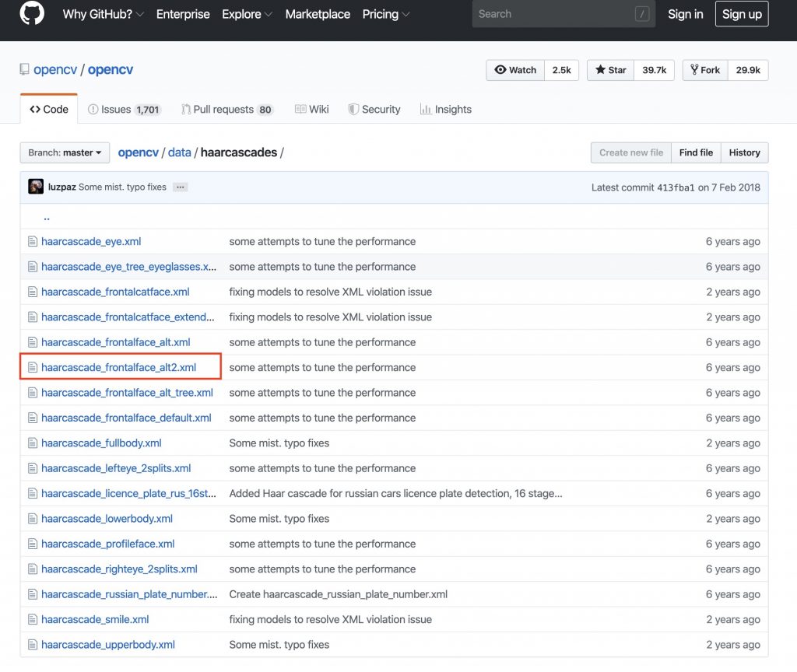The width and height of the screenshot is (797, 672).
Task: Open 'Create haarcascade_russian_plate_number.xml' commit message
Action: [338, 594]
